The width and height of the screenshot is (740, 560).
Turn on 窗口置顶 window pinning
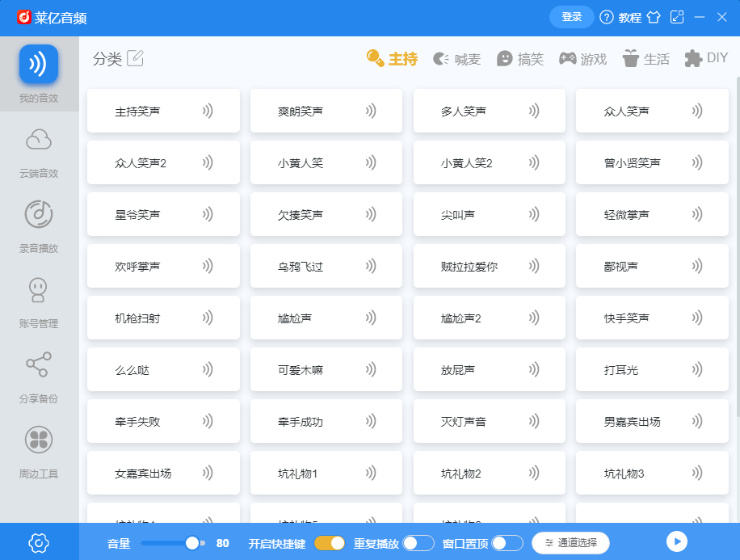(x=508, y=544)
